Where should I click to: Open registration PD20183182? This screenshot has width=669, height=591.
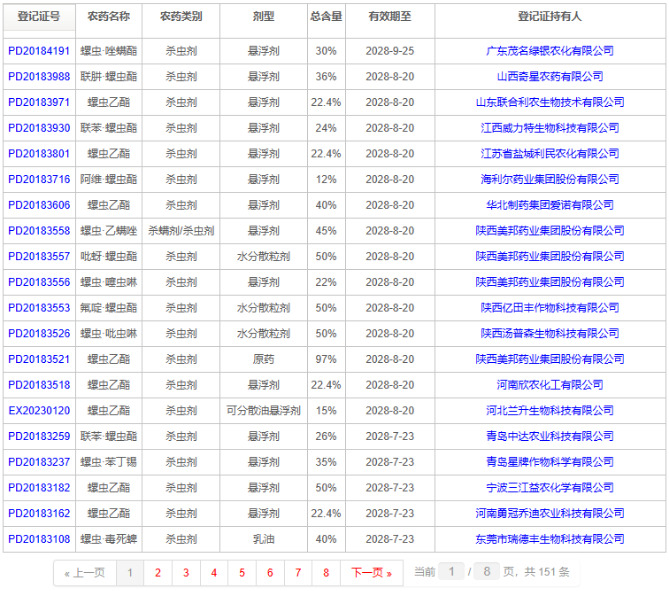tap(39, 487)
